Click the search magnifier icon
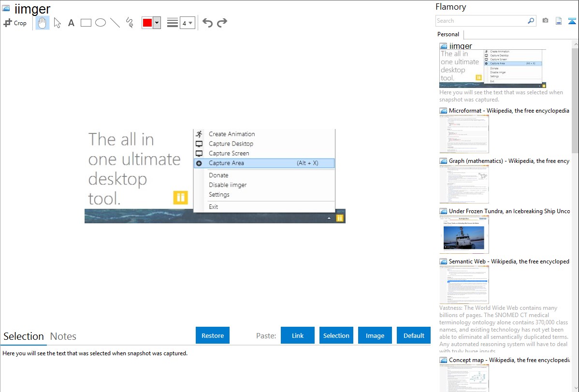The height and width of the screenshot is (392, 579). tap(531, 21)
